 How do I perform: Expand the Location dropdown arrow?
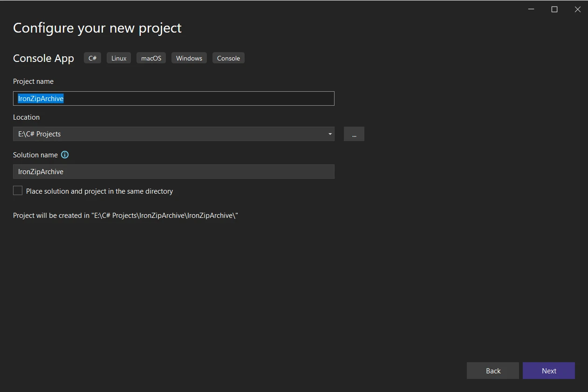point(330,134)
